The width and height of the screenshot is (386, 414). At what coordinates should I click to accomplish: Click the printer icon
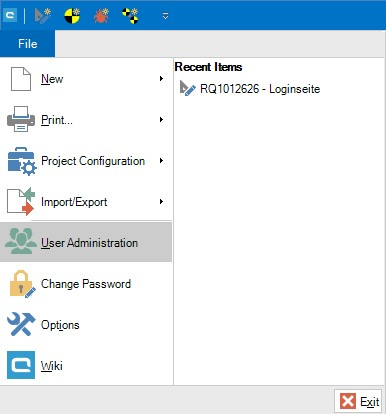click(21, 119)
